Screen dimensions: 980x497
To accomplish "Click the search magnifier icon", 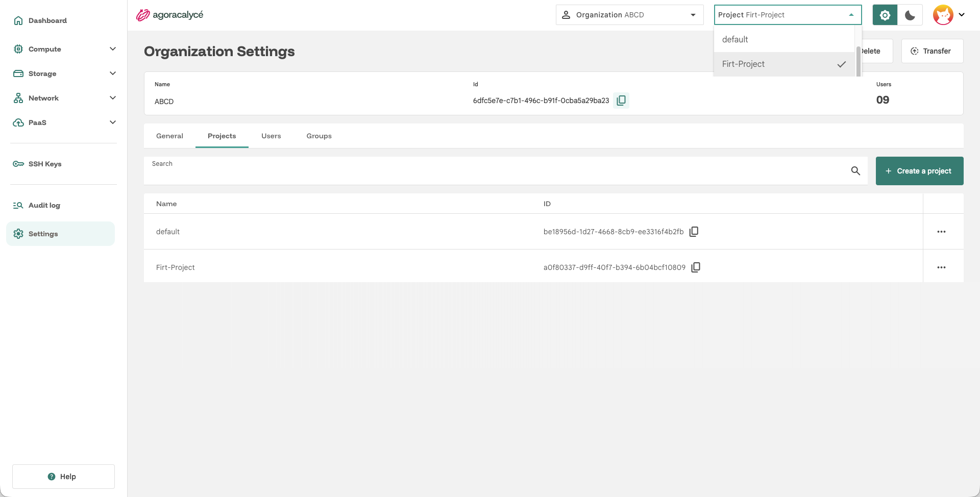I will 855,171.
